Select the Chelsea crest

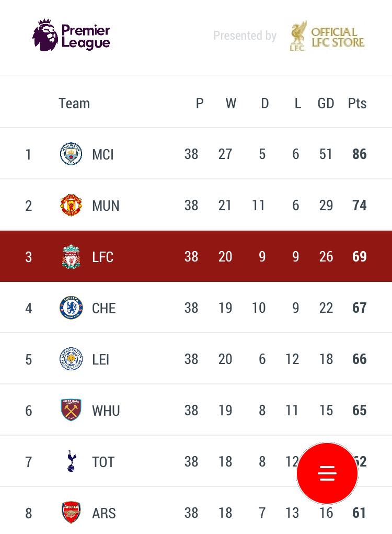71,308
